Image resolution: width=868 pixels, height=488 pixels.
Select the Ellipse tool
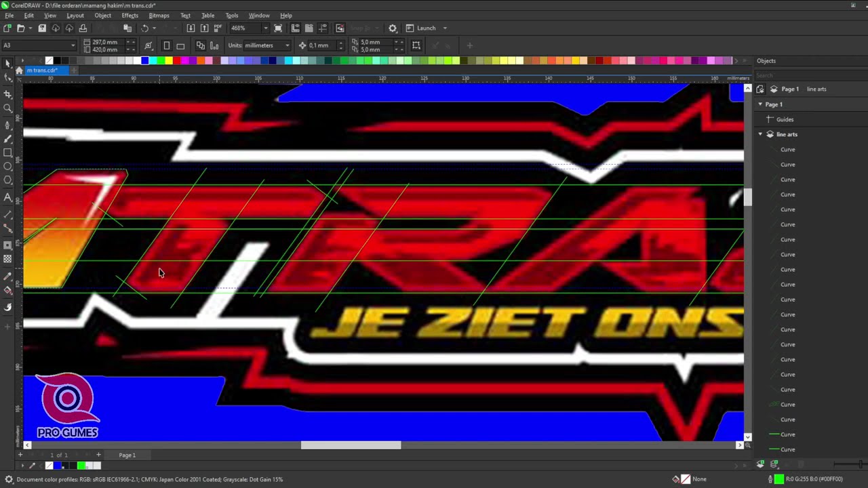[x=8, y=166]
